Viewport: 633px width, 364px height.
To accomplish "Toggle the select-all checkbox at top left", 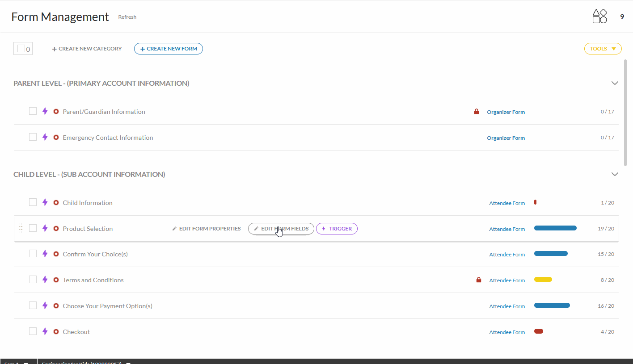I will click(21, 49).
